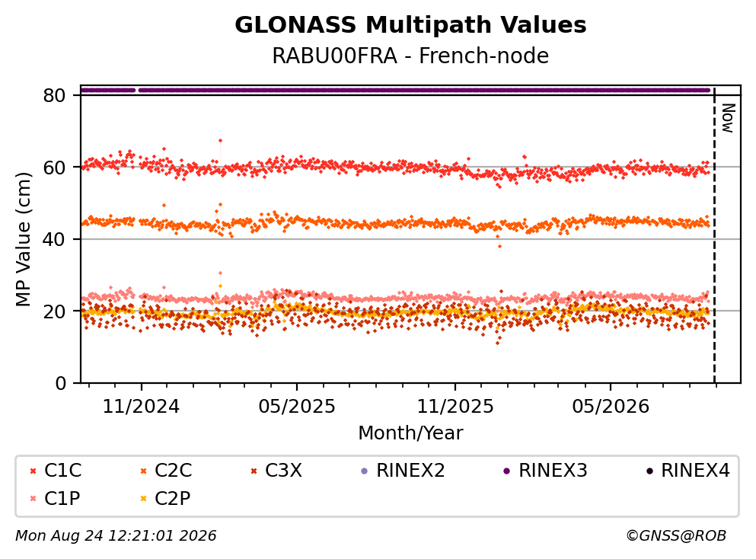Click the purple RINEX3 marker swatch
This screenshot has width=756, height=559.
[507, 471]
